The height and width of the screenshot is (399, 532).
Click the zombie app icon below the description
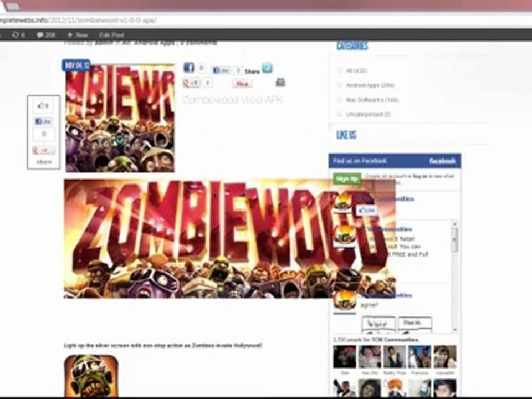point(91,376)
